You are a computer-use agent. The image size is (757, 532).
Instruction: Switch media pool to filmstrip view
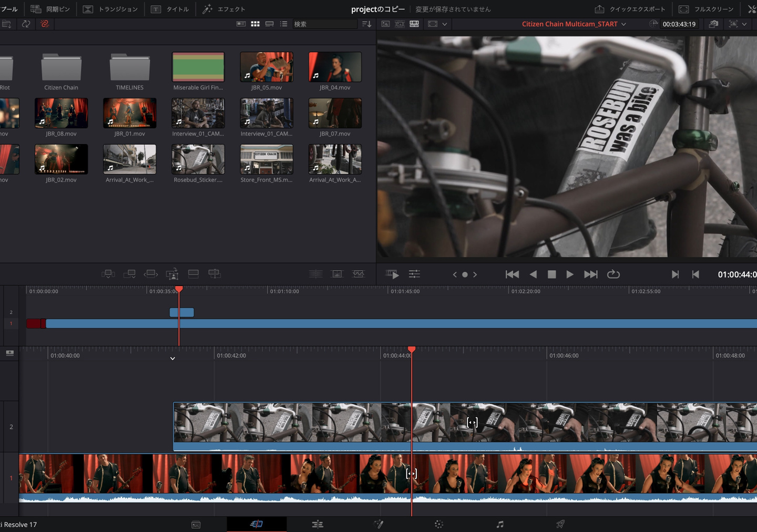click(269, 24)
